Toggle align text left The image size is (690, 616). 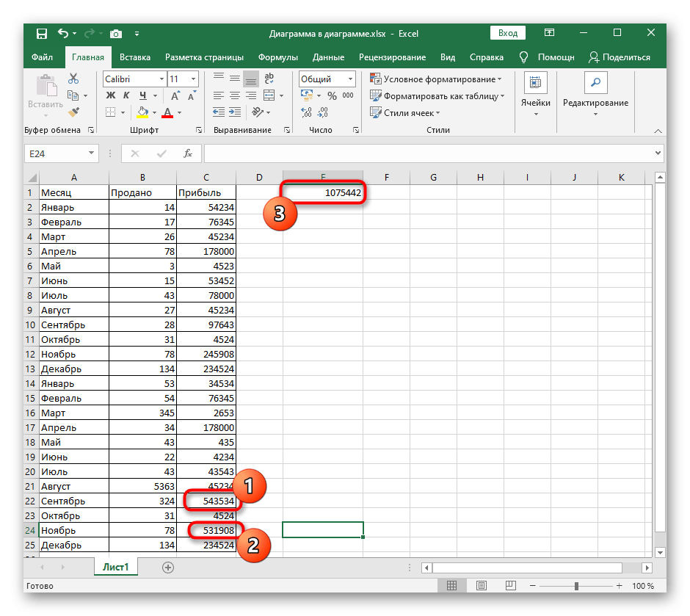[218, 95]
